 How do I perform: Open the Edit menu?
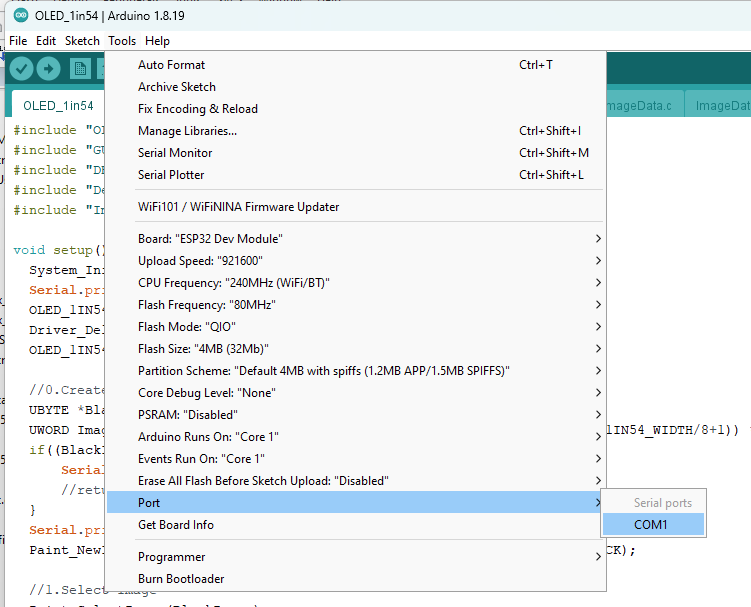[x=46, y=41]
